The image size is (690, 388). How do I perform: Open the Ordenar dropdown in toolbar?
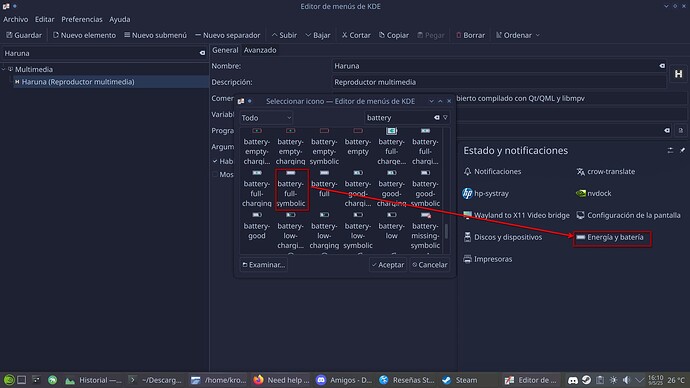pyautogui.click(x=518, y=35)
